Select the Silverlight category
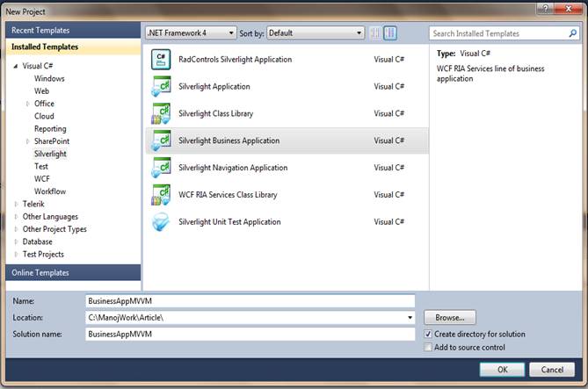This screenshot has width=588, height=389. click(50, 154)
